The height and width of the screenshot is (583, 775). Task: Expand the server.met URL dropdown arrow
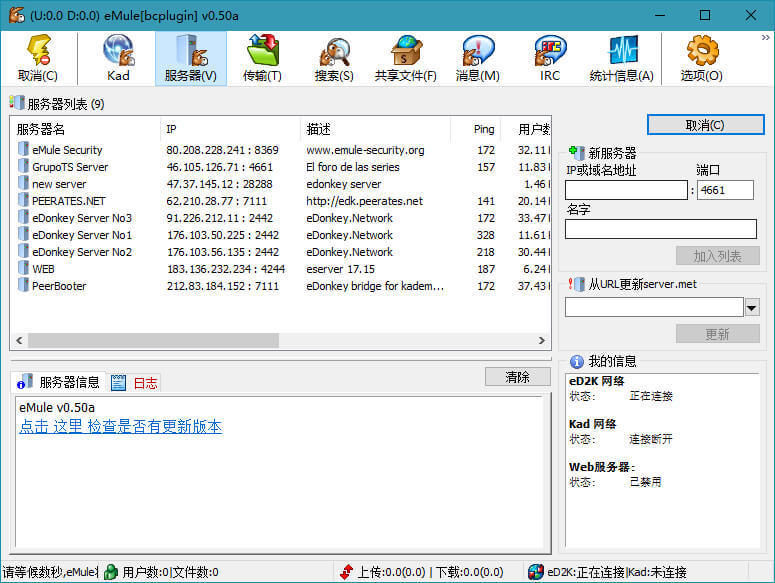click(752, 307)
